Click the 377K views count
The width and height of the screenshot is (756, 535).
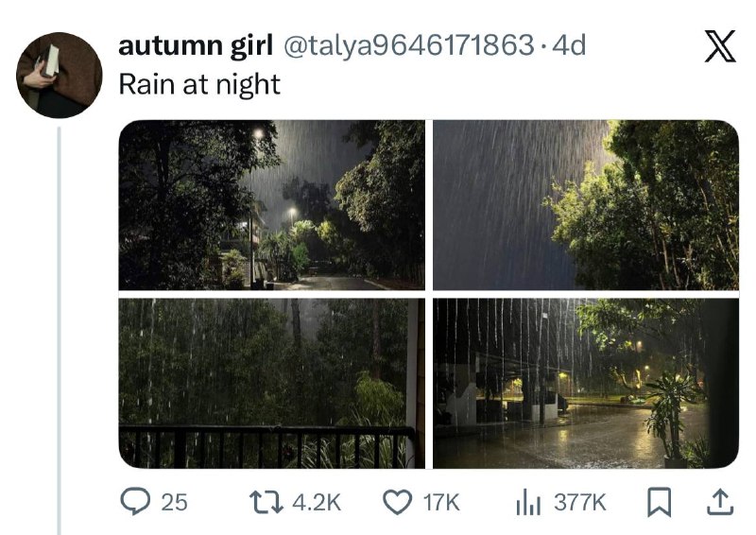click(x=579, y=502)
